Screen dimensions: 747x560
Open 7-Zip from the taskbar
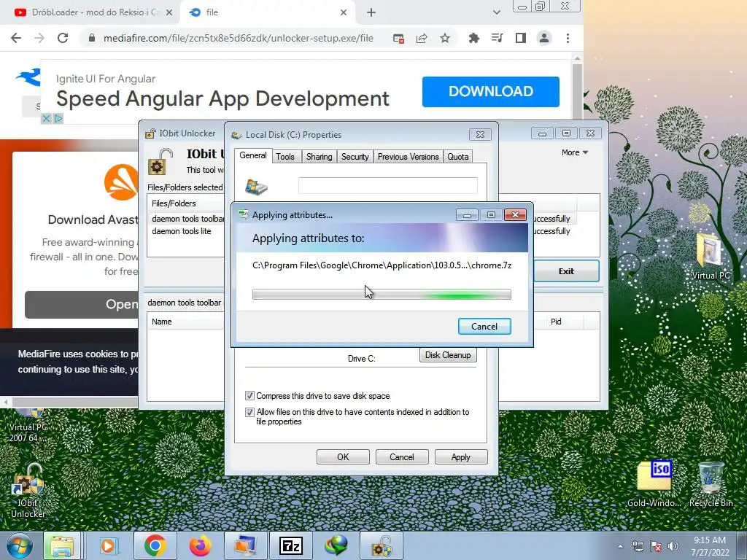click(291, 546)
